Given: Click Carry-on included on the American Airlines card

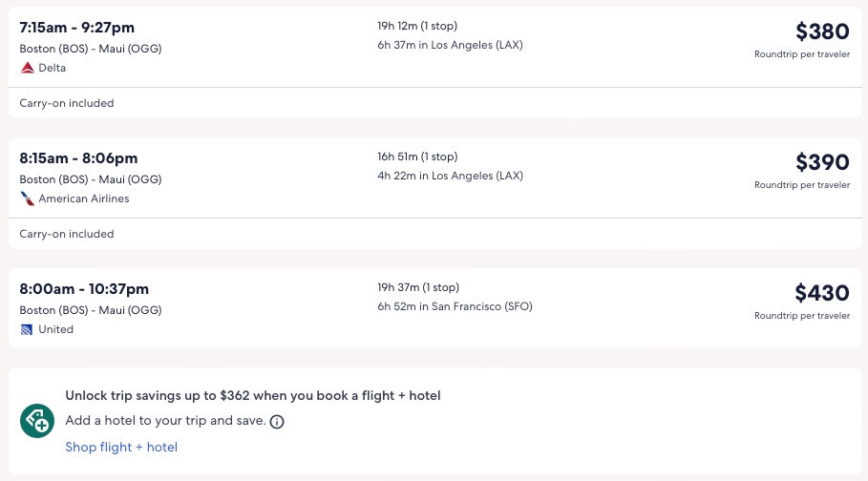Looking at the screenshot, I should click(x=67, y=234).
